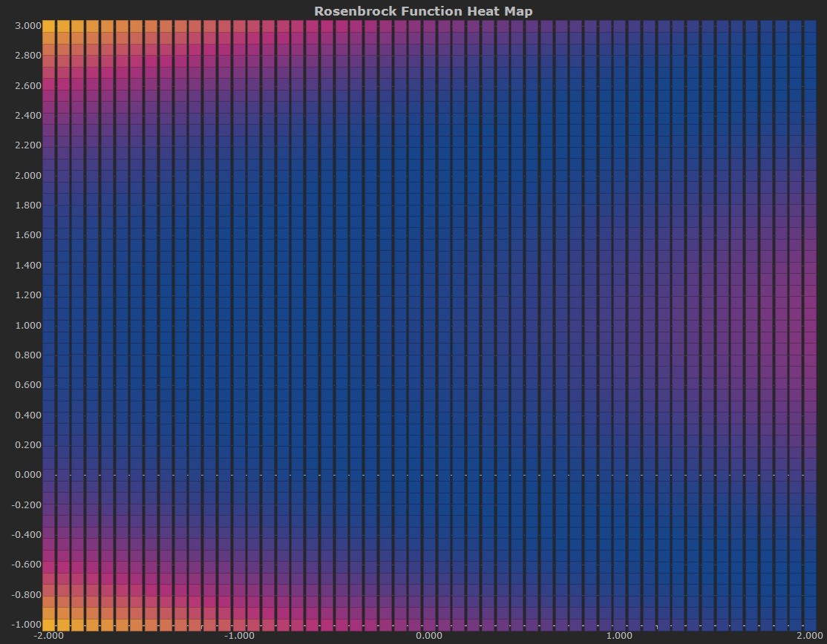Click the 1.000 label on the vertical axis

click(28, 325)
